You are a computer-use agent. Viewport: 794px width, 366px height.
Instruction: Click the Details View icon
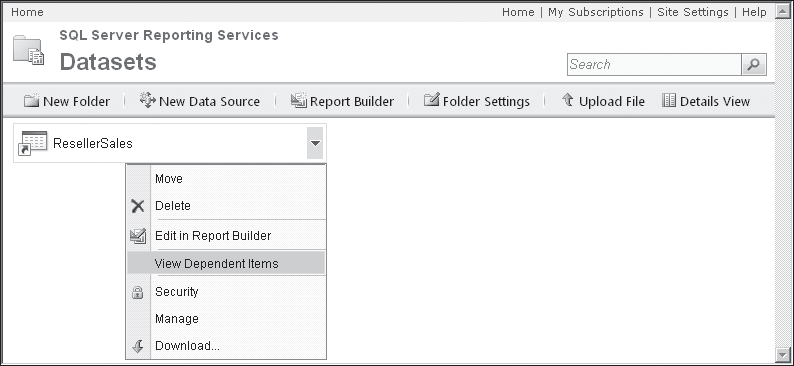[669, 101]
